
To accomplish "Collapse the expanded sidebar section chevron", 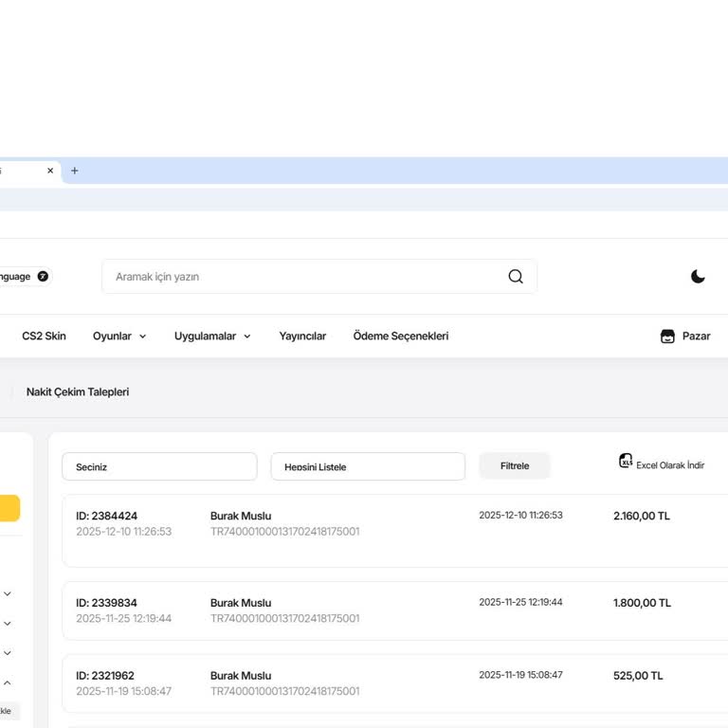I will pos(8,682).
